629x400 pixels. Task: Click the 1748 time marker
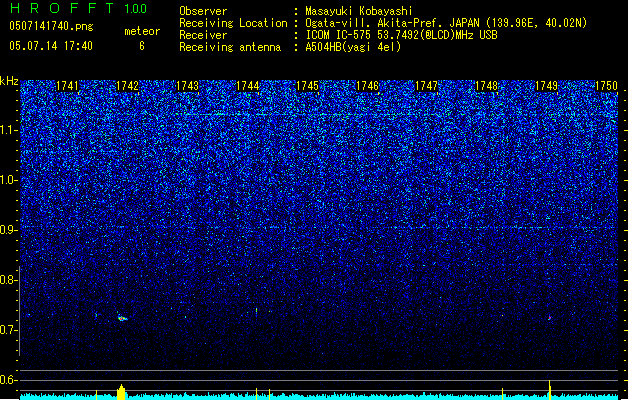point(486,86)
